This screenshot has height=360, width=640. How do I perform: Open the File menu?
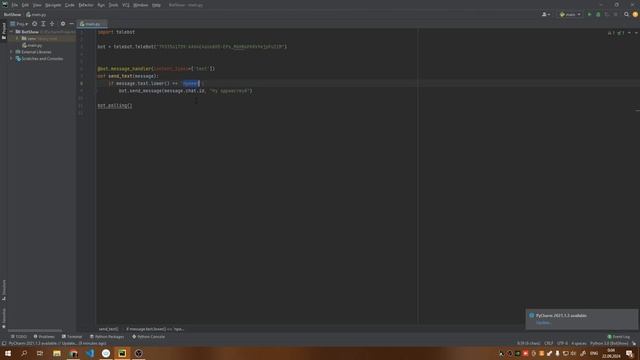click(15, 5)
